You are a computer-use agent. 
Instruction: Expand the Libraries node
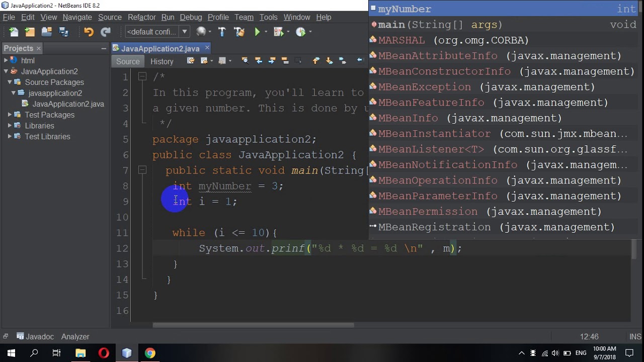(x=10, y=126)
